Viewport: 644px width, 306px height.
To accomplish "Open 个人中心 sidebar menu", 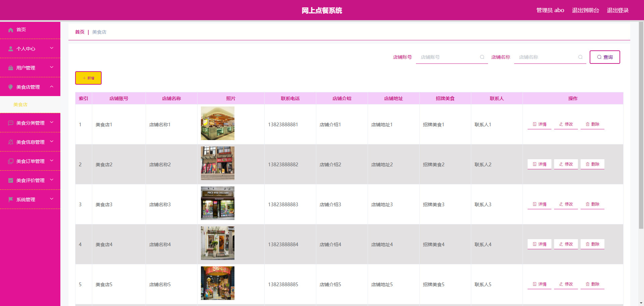I will [30, 49].
